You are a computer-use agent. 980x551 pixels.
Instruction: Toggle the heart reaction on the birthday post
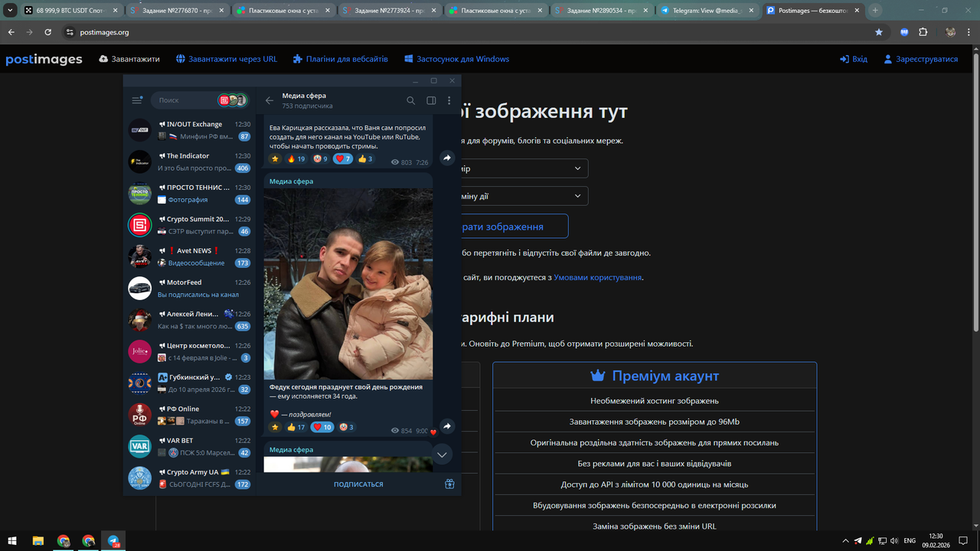point(322,427)
